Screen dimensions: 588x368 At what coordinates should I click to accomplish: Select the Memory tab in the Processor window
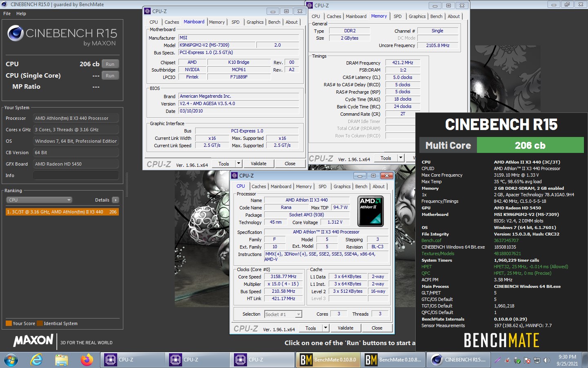(x=304, y=186)
